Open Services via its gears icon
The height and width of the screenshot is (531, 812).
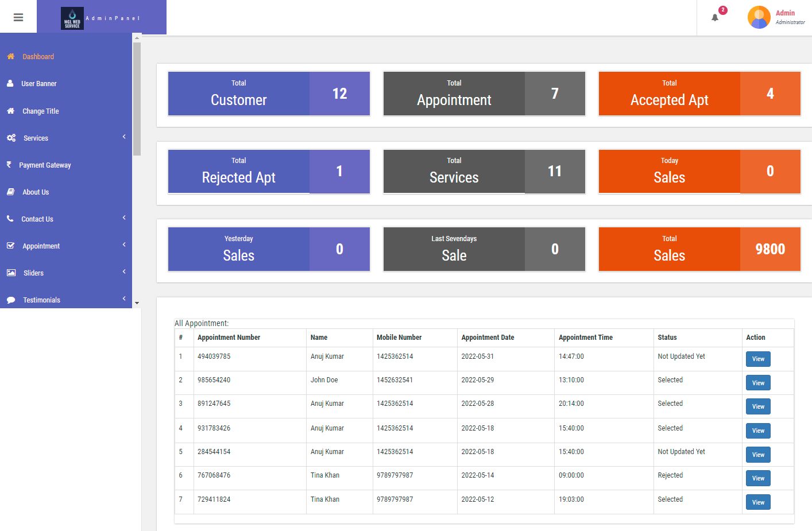coord(10,138)
